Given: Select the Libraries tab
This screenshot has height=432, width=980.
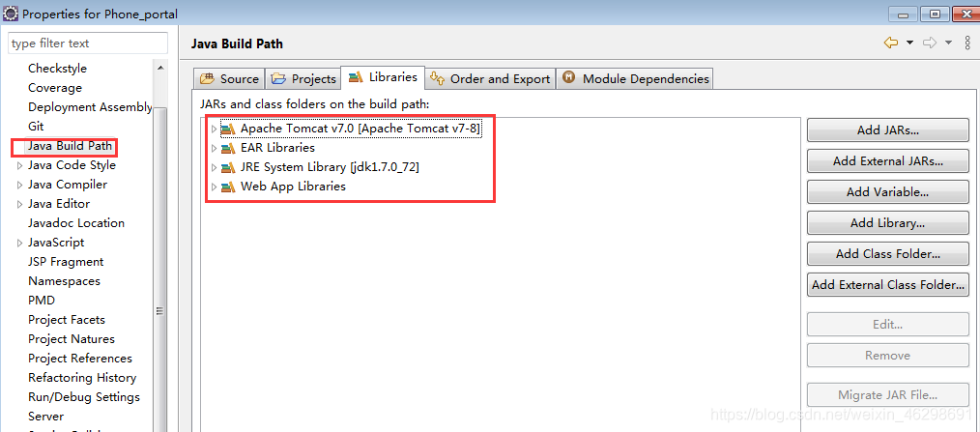Looking at the screenshot, I should point(383,77).
